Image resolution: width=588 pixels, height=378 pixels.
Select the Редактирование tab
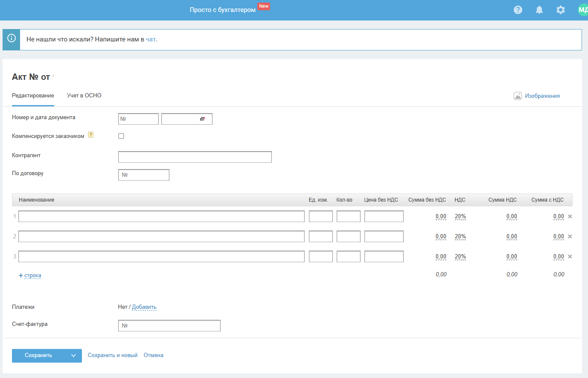[33, 96]
